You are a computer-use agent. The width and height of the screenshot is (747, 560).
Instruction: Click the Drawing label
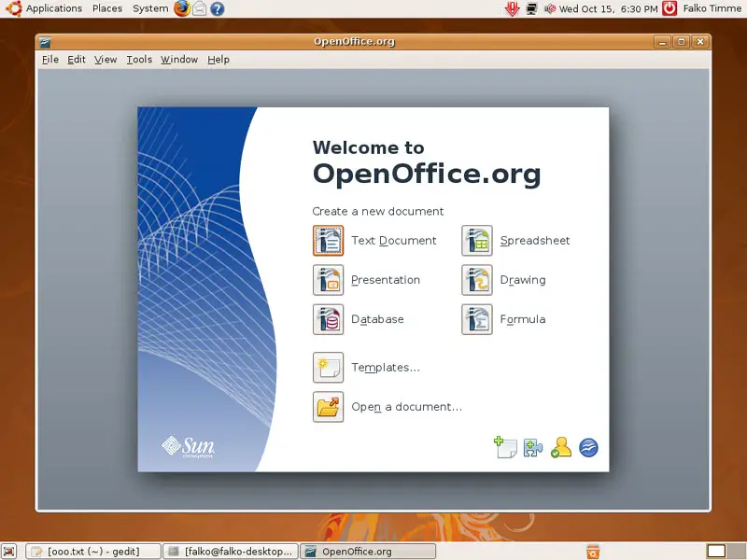[x=523, y=280]
